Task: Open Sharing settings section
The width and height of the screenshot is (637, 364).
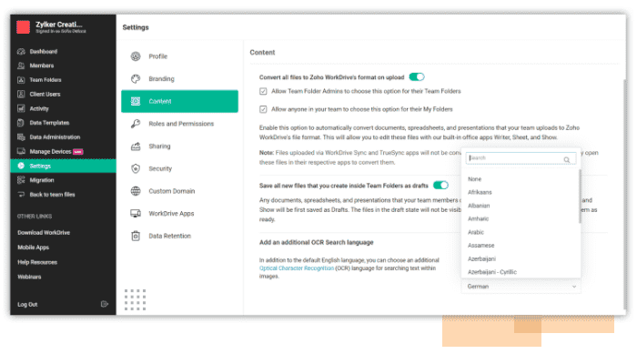Action: 179,147
